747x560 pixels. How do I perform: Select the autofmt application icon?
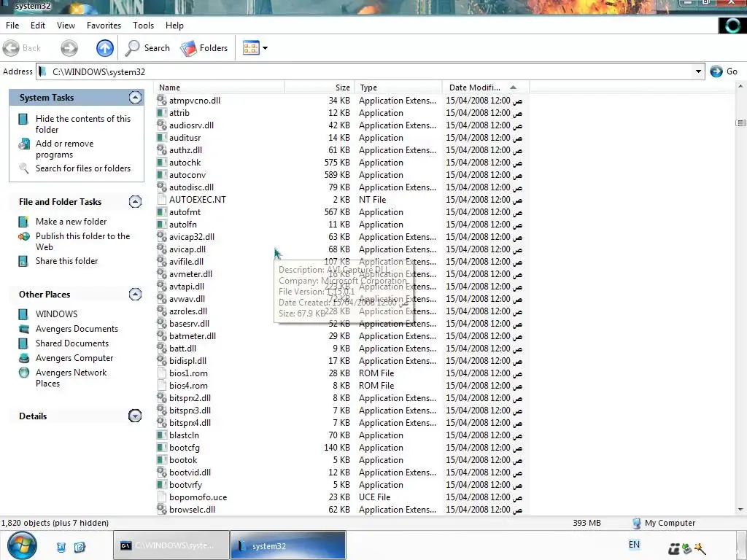point(162,212)
